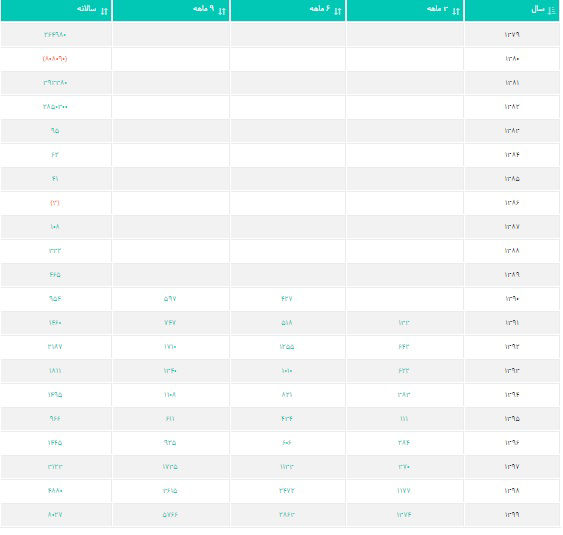563x535 pixels.
Task: Click sort arrows beside ۳ ماهه header
Action: point(456,11)
